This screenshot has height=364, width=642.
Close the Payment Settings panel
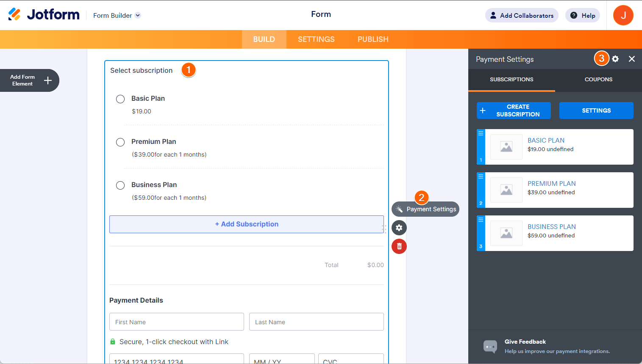(632, 59)
